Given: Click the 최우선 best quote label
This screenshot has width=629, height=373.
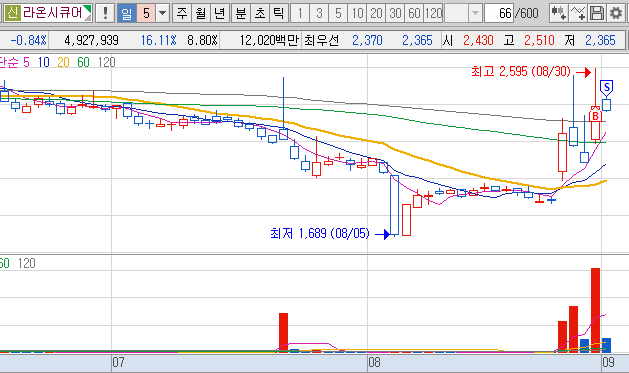Looking at the screenshot, I should tap(322, 40).
